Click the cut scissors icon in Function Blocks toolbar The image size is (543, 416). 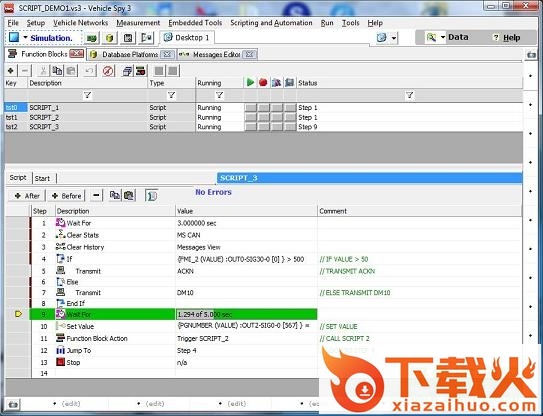point(43,71)
